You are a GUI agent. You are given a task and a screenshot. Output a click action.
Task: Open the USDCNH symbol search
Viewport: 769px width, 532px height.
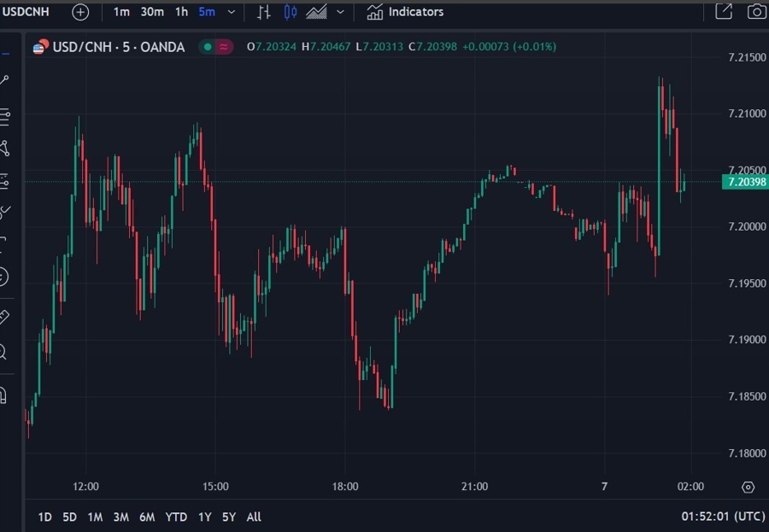coord(26,12)
